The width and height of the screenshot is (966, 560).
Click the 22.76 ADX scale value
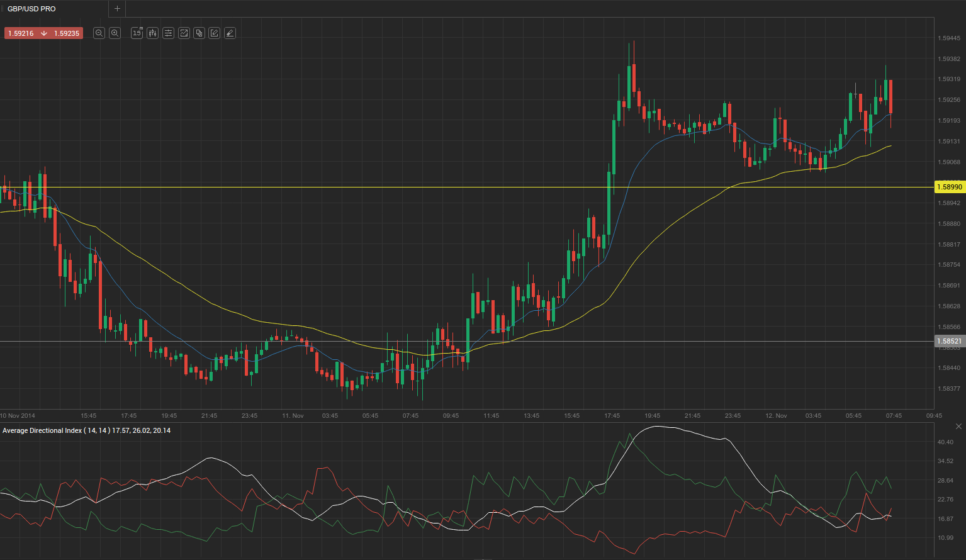(x=945, y=500)
